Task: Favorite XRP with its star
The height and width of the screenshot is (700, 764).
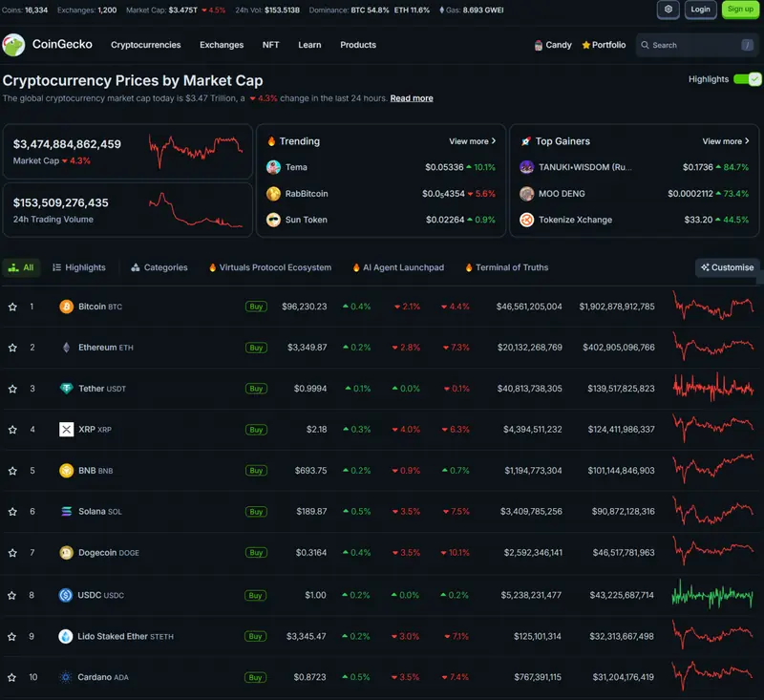Action: point(12,430)
